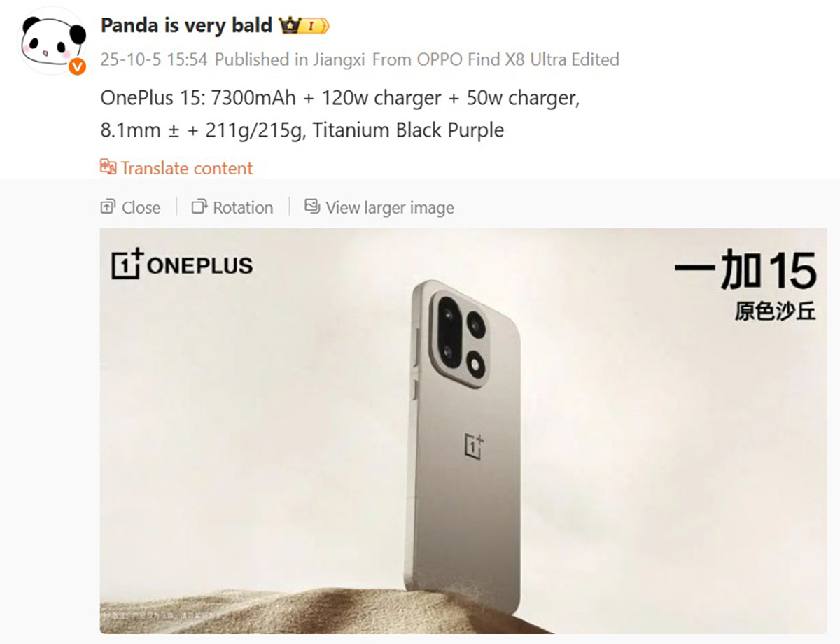The width and height of the screenshot is (840, 644).
Task: Select the 'Close' text label
Action: pyautogui.click(x=141, y=208)
